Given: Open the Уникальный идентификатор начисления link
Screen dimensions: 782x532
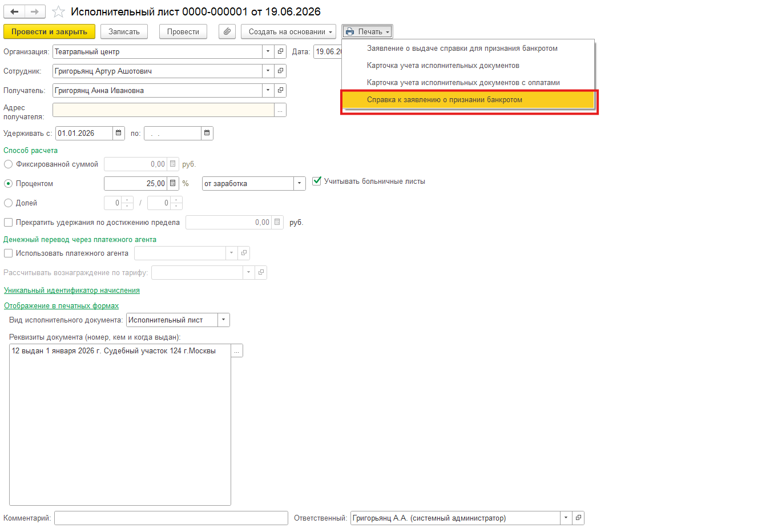Looking at the screenshot, I should click(72, 290).
